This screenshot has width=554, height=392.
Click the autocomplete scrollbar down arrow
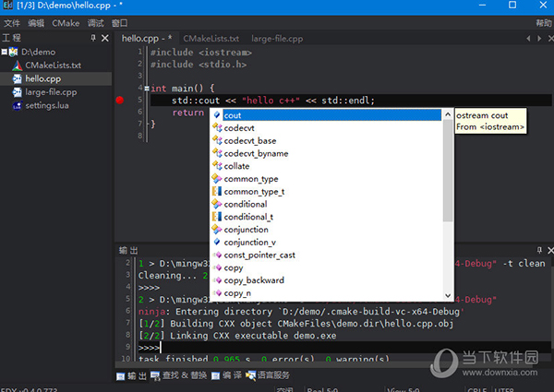click(448, 295)
